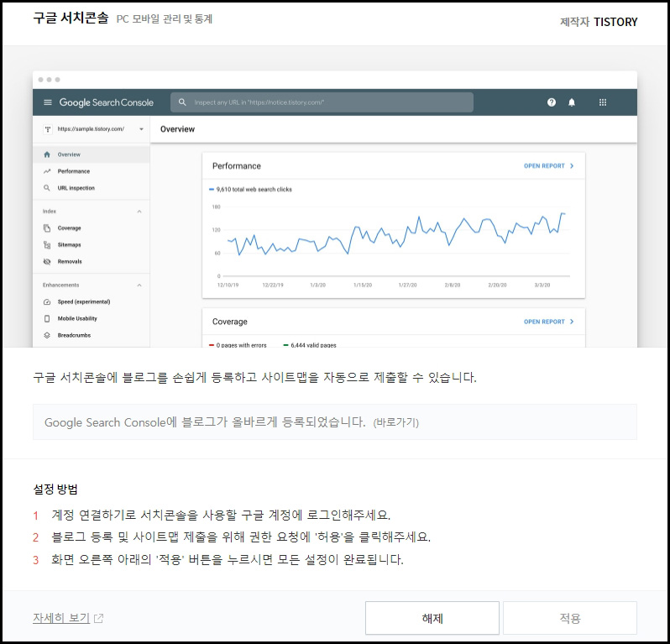This screenshot has width=670, height=644.
Task: Select URL inspection in the sidebar
Action: pos(91,187)
